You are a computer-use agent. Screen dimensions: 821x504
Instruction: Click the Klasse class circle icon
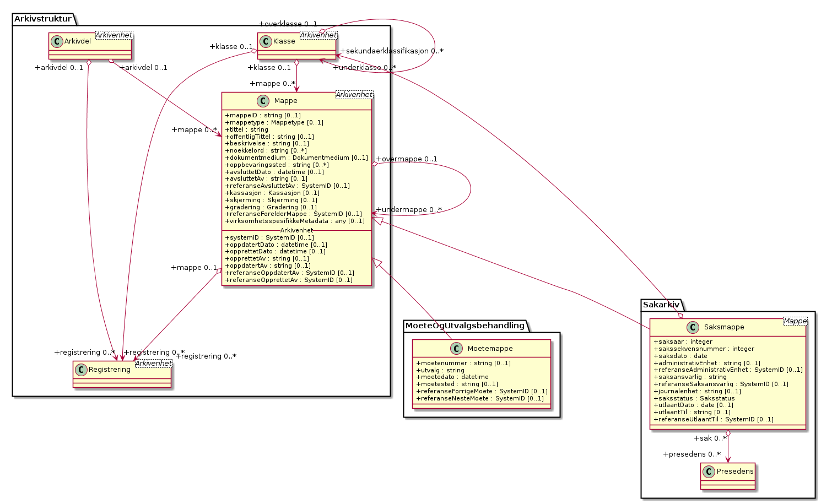click(x=265, y=41)
